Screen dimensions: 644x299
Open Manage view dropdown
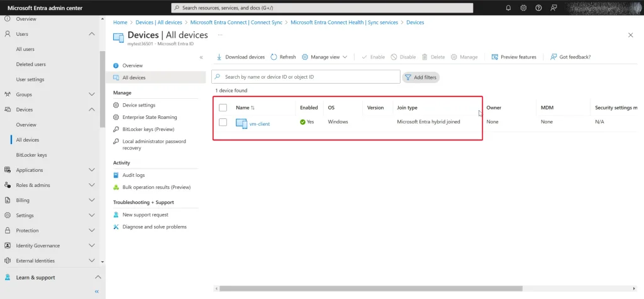tap(325, 57)
